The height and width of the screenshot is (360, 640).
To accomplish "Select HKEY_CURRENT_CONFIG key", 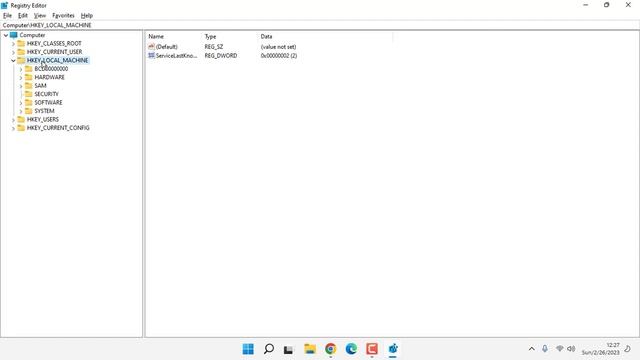I will (x=58, y=128).
